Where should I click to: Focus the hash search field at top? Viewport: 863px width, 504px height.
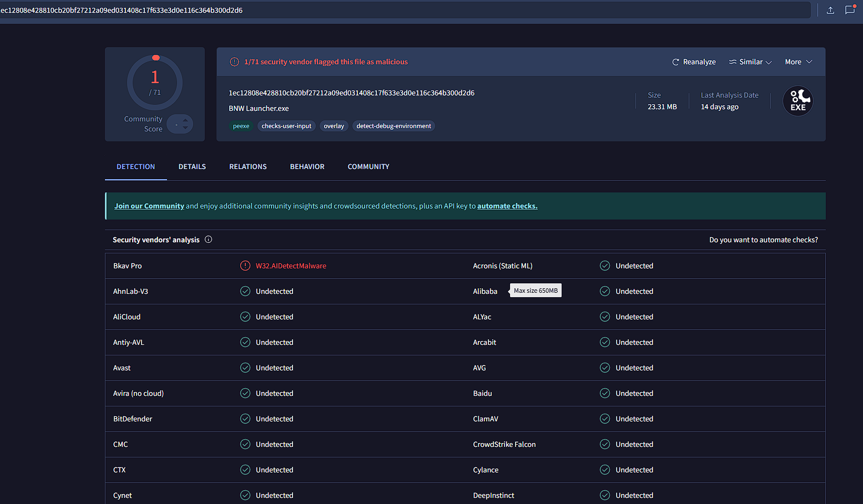pos(405,10)
